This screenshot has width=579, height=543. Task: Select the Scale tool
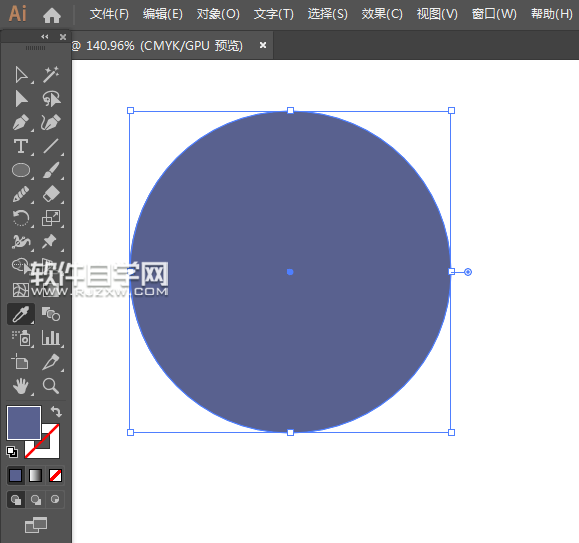[51, 218]
